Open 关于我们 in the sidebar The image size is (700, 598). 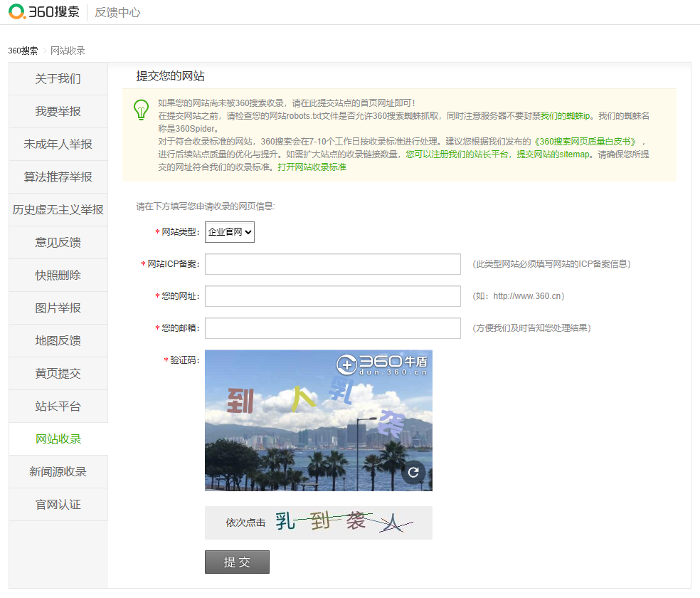pos(58,79)
